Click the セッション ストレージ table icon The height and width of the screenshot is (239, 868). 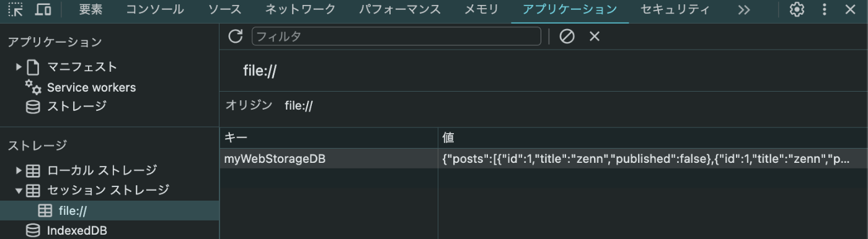[33, 191]
